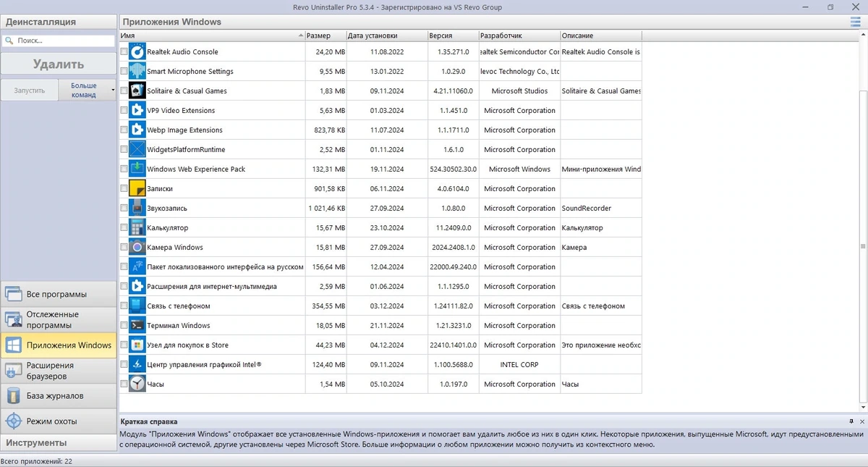Select the Звукозапись row name
Screen dimensions: 868x467
tap(167, 209)
